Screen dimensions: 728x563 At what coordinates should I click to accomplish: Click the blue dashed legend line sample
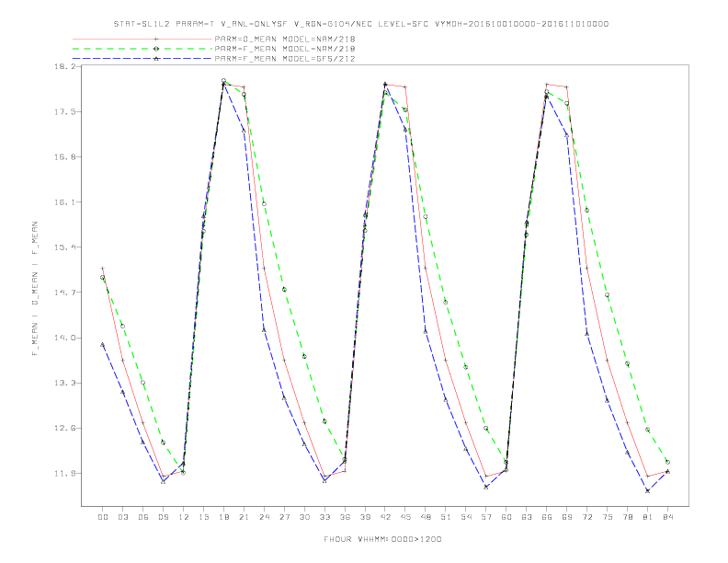click(142, 59)
